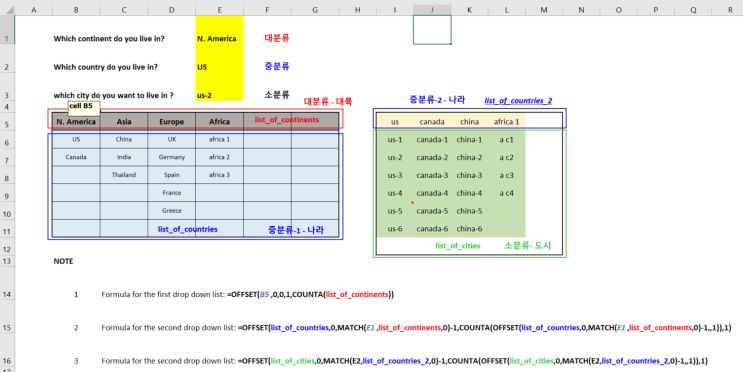Screen dimensions: 743x372
Task: Click the us-6 cell
Action: [x=395, y=229]
